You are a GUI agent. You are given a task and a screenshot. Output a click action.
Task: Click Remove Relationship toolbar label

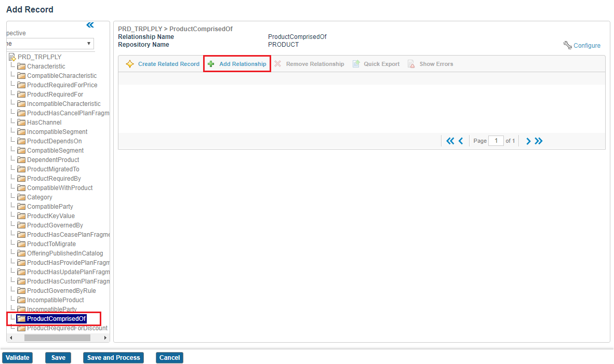pyautogui.click(x=315, y=64)
